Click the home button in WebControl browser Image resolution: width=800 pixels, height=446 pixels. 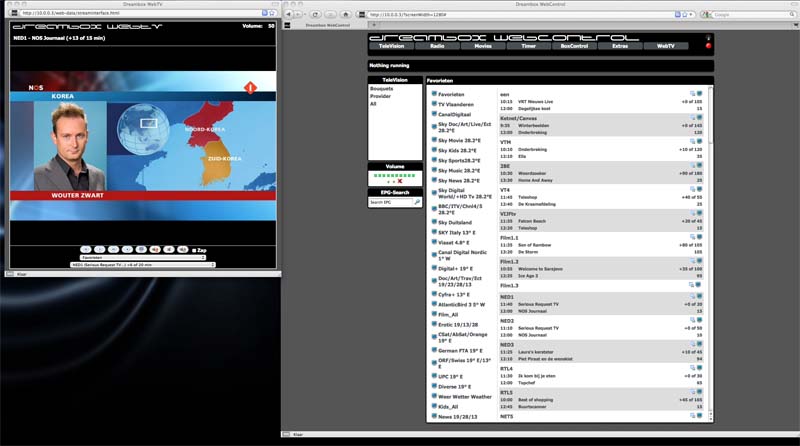[346, 14]
